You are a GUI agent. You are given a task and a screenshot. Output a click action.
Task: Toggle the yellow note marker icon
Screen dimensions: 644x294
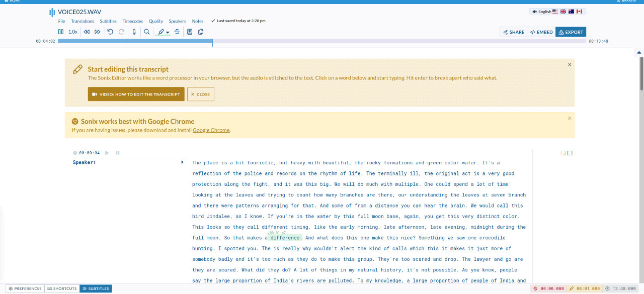click(x=563, y=153)
